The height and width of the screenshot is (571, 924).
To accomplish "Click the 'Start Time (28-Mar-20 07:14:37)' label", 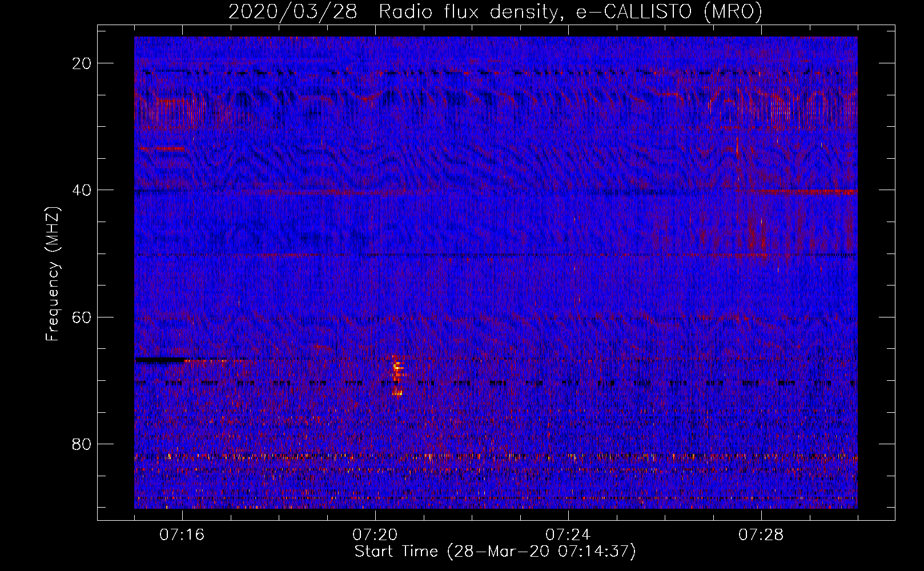I will point(495,552).
